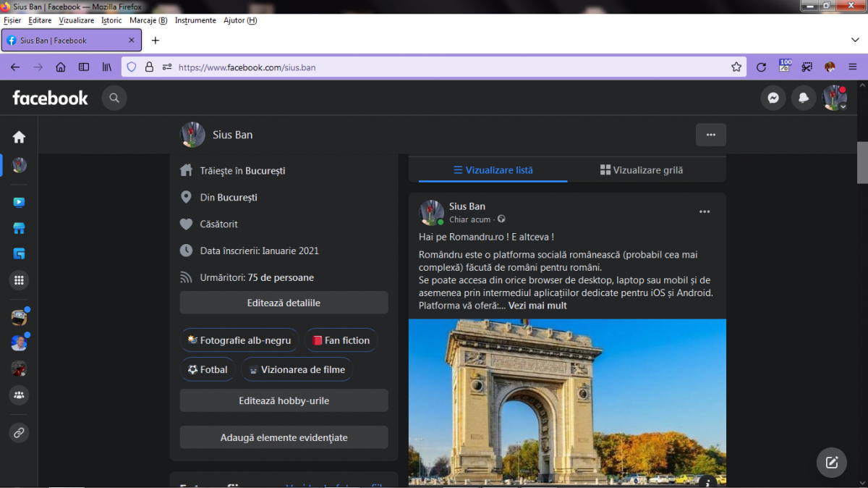The image size is (868, 488).
Task: Click the new message compose icon
Action: [x=831, y=462]
